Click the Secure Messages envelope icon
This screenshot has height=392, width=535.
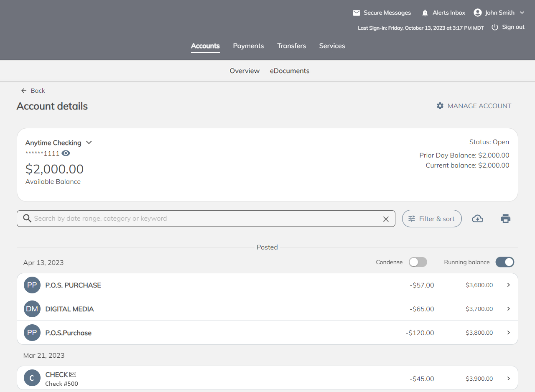[357, 13]
